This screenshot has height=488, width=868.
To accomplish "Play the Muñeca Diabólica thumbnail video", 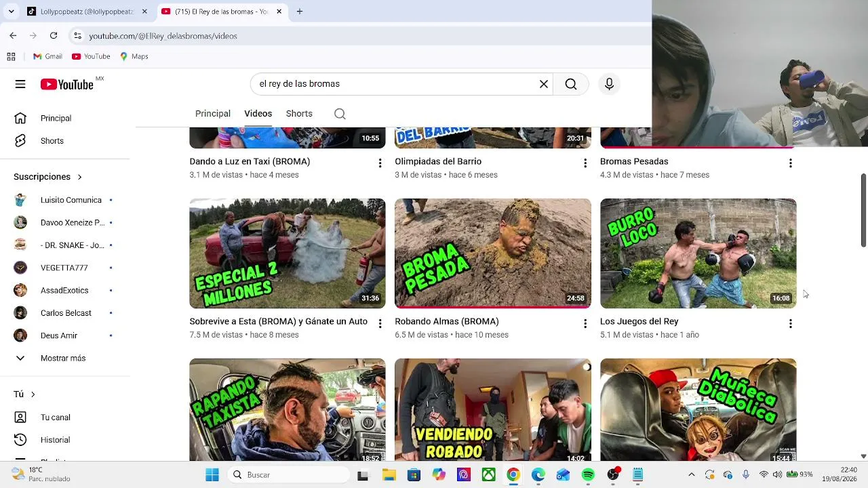I will [698, 410].
